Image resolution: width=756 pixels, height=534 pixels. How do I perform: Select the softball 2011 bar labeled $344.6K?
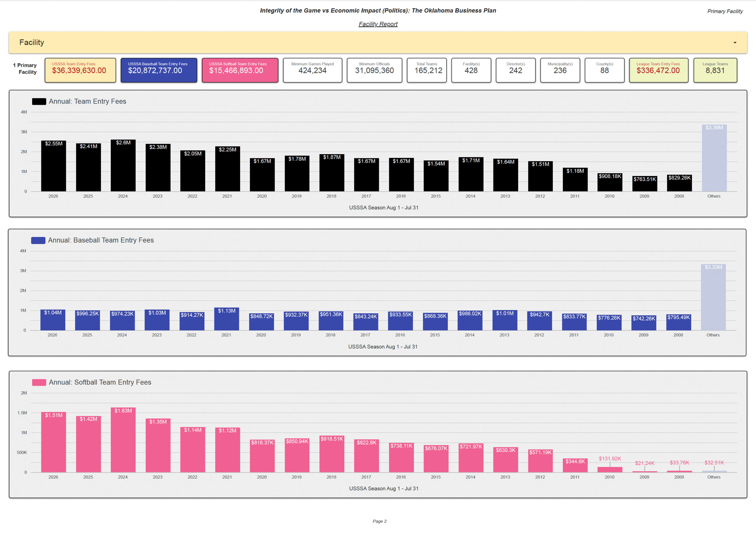pos(575,466)
